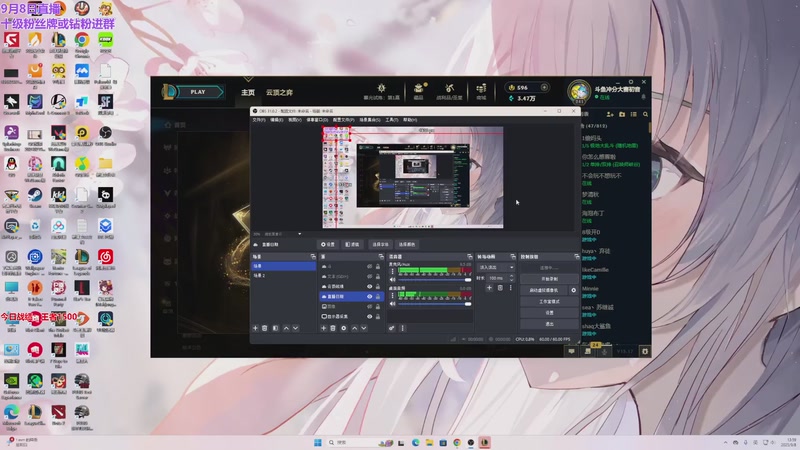The width and height of the screenshot is (800, 450).
Task: Adjust Mic/Aux volume slider
Action: pos(435,280)
